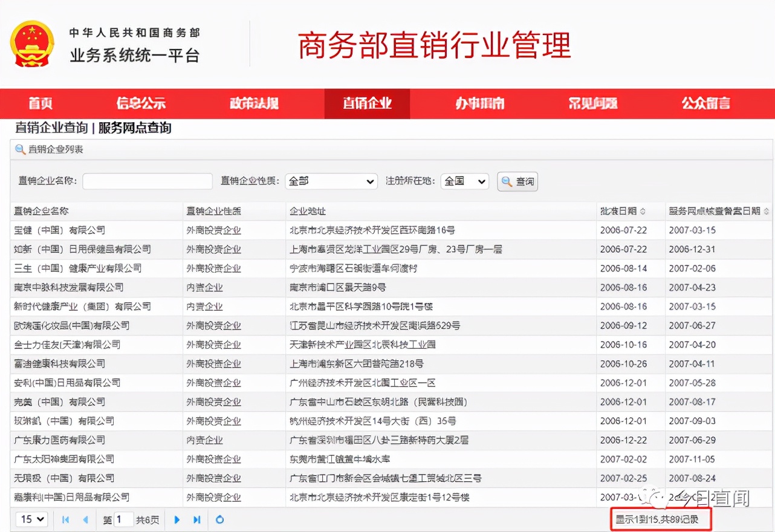Click the national emblem logo

31,42
